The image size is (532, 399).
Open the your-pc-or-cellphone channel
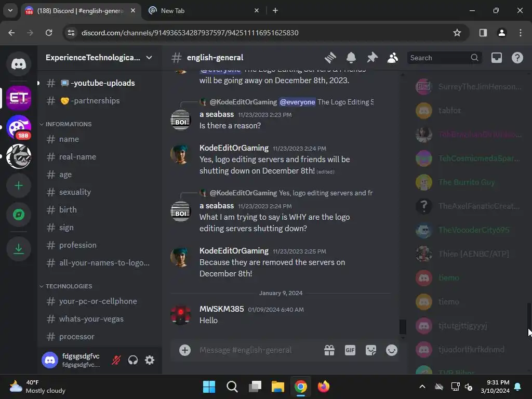(x=99, y=301)
